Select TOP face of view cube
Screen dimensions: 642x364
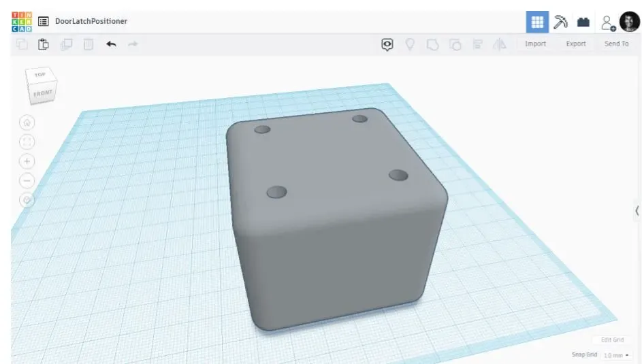(x=40, y=74)
